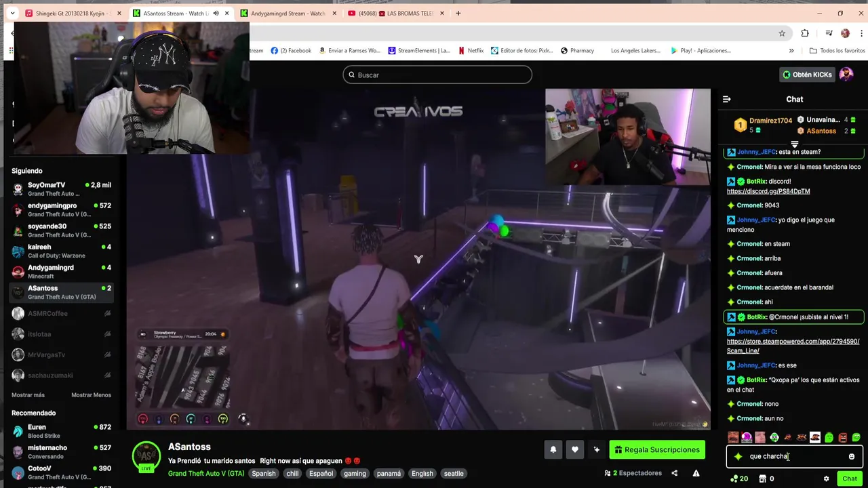The width and height of the screenshot is (868, 488).
Task: Click the ASantoss channel name heading
Action: 189,447
